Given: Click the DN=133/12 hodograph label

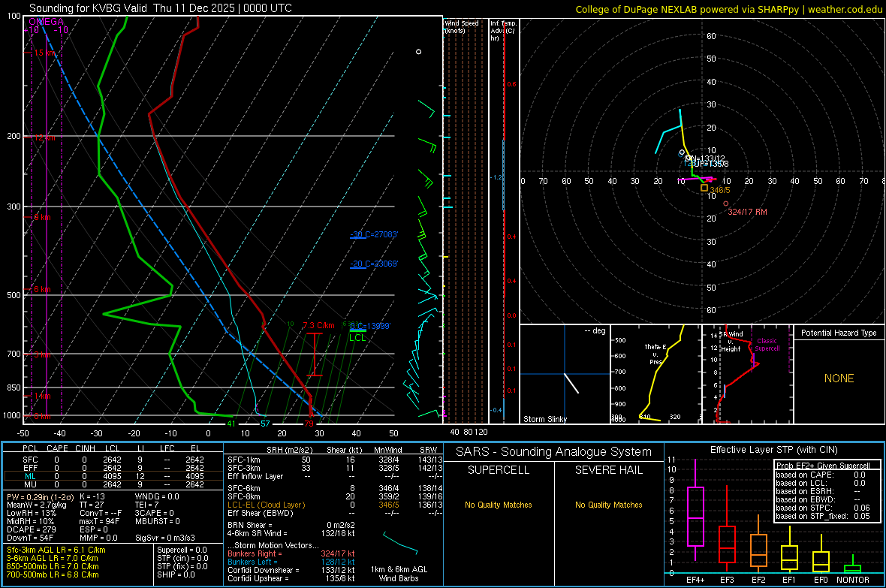Looking at the screenshot, I should coord(705,159).
